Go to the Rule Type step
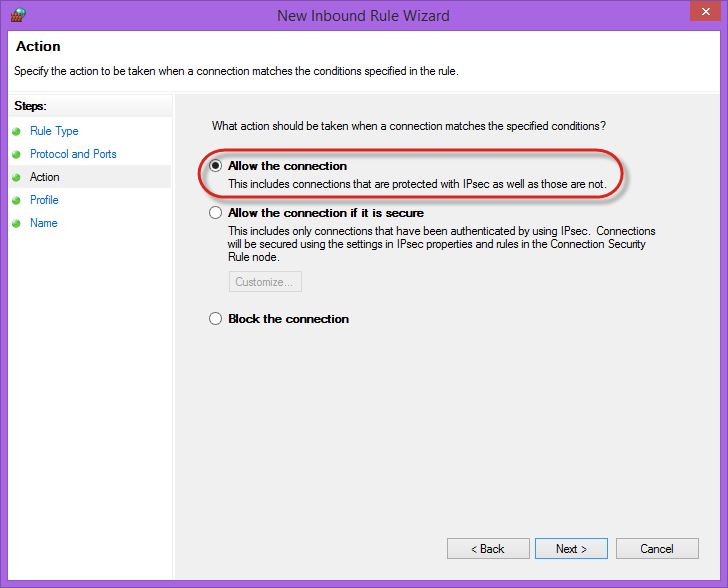 pyautogui.click(x=54, y=131)
